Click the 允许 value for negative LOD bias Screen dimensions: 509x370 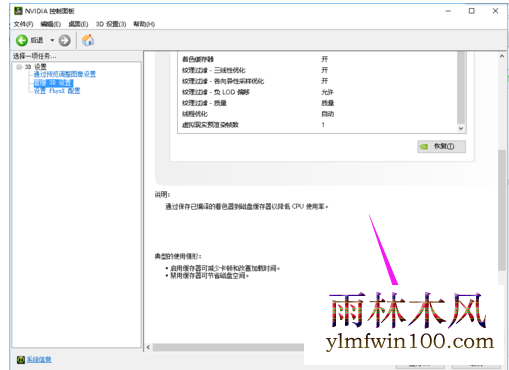click(x=327, y=92)
